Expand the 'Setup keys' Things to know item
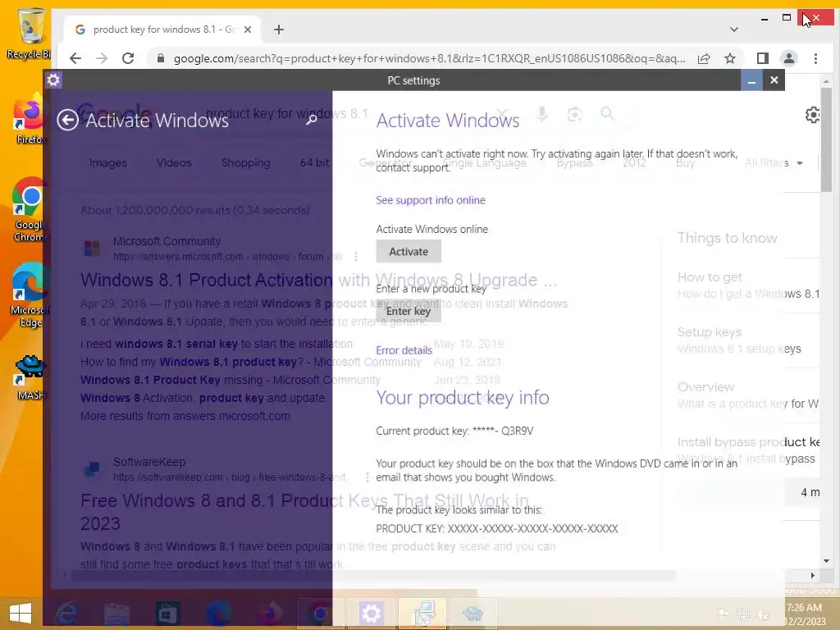Image resolution: width=840 pixels, height=630 pixels. point(748,340)
